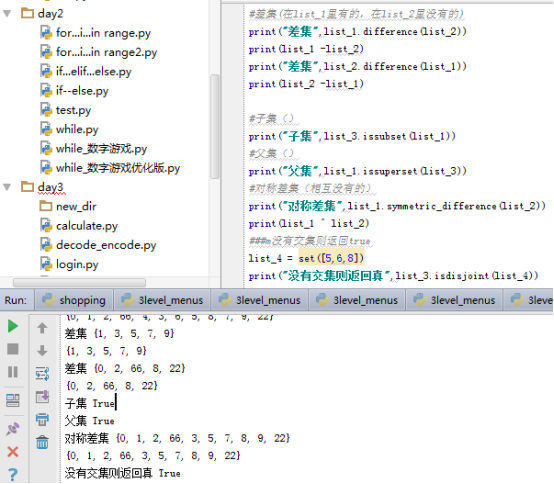The height and width of the screenshot is (484, 554).
Task: Click the project tree horizontal scrollbar
Action: tap(79, 282)
